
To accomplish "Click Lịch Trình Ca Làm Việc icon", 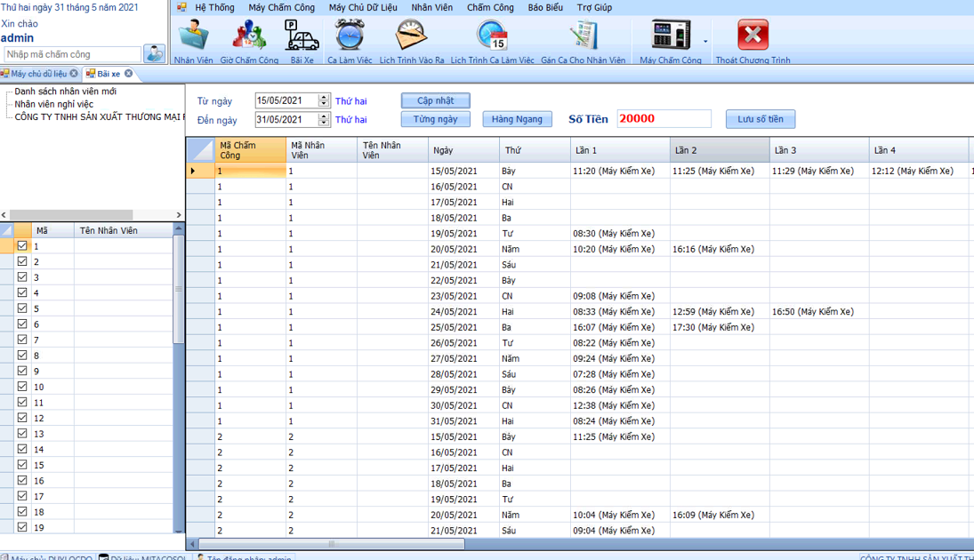I will (x=492, y=37).
